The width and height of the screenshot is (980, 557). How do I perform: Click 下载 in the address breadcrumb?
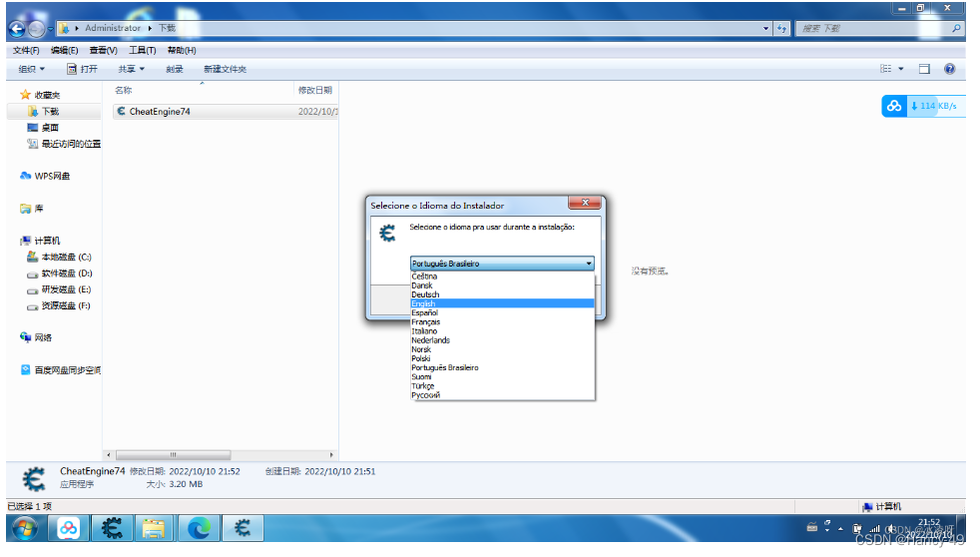click(167, 28)
